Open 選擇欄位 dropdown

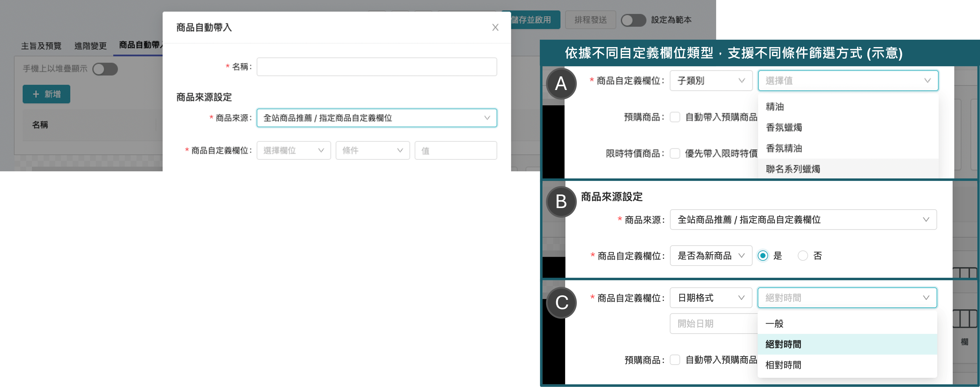[x=293, y=151]
